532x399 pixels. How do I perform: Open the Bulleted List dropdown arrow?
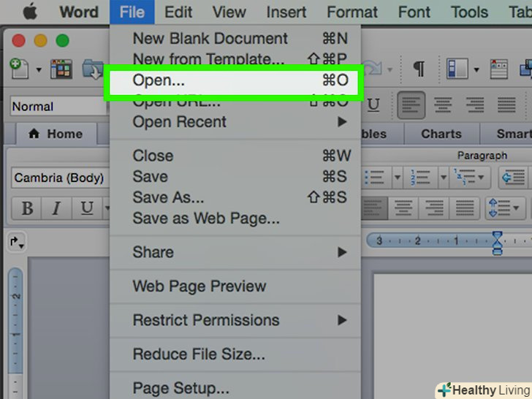click(398, 177)
